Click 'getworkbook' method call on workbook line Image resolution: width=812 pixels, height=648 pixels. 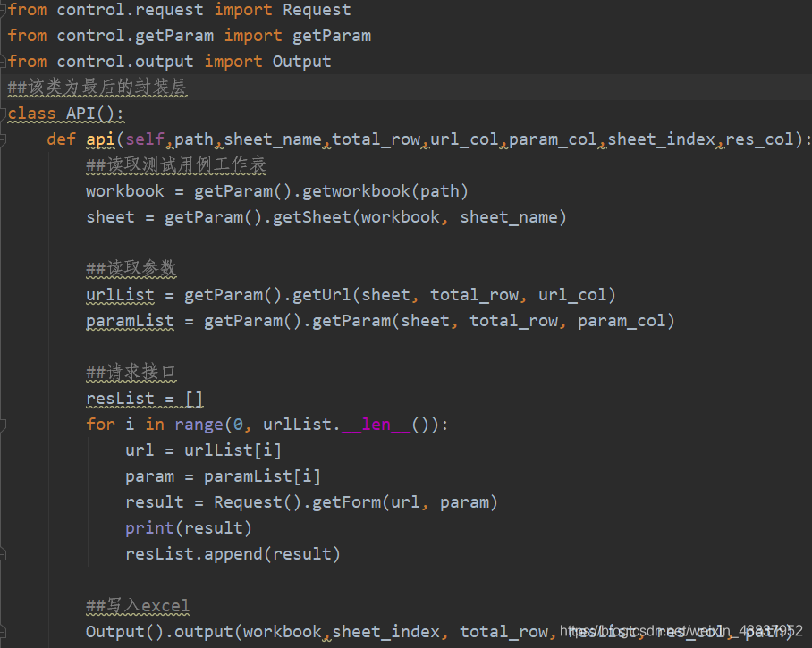[356, 191]
